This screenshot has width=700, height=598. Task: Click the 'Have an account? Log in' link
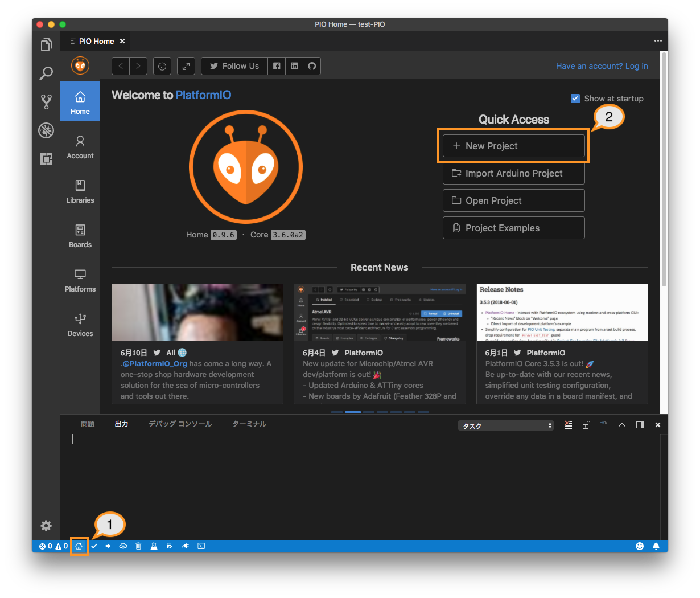(x=602, y=66)
